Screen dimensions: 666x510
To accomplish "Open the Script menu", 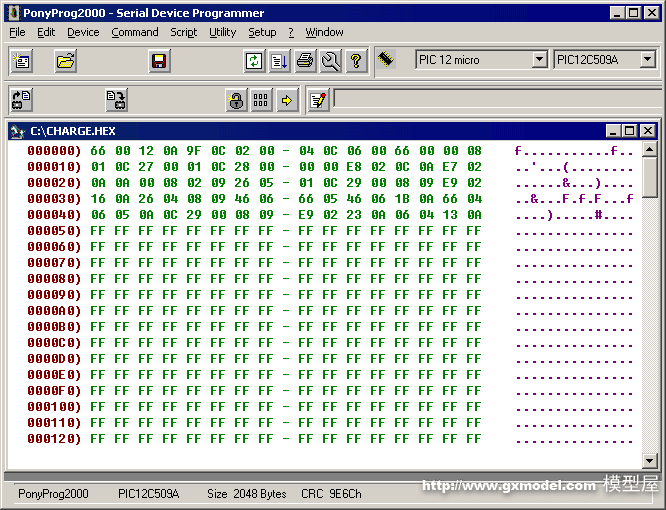I will pyautogui.click(x=183, y=32).
